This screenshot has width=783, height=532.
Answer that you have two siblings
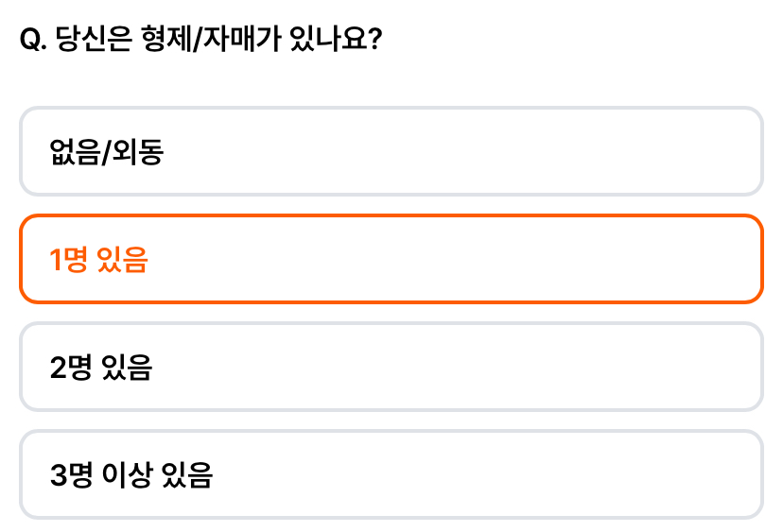(x=391, y=367)
